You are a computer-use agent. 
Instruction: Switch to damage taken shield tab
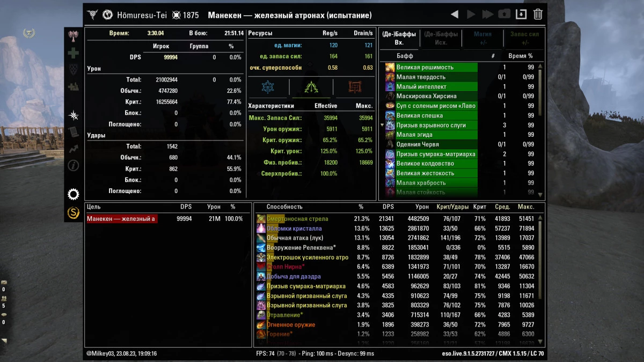pyautogui.click(x=74, y=69)
